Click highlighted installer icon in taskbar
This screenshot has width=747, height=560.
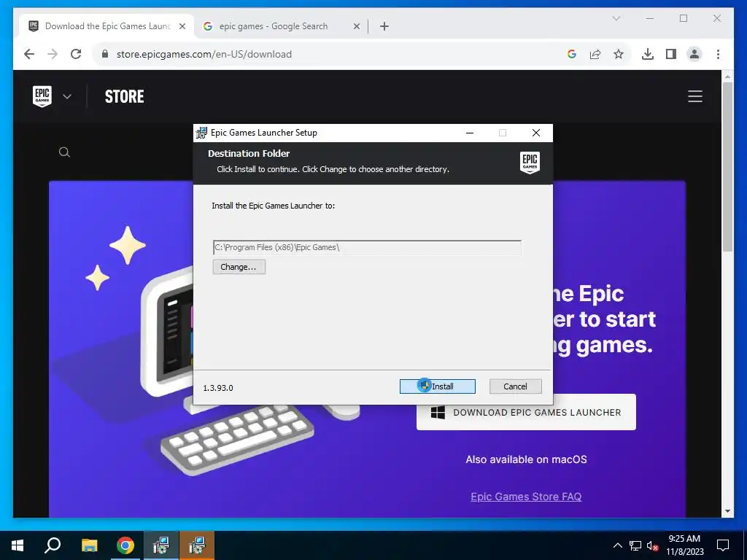[x=197, y=545]
